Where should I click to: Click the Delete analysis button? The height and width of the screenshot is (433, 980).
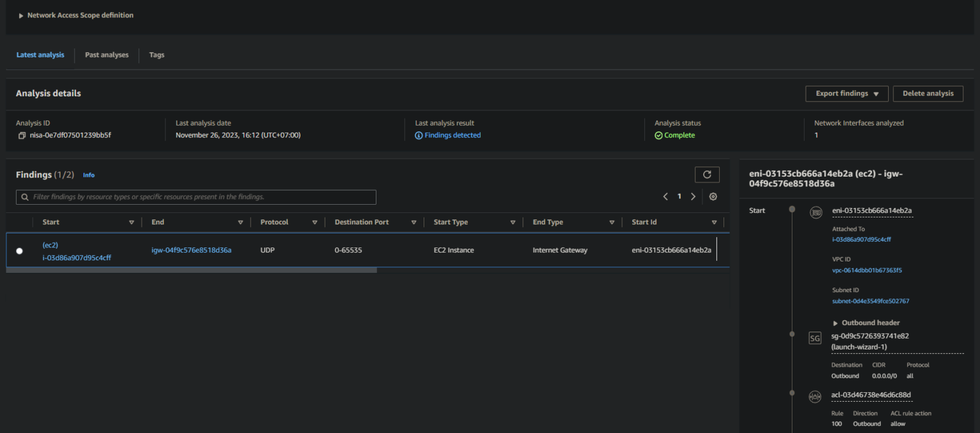pyautogui.click(x=928, y=94)
